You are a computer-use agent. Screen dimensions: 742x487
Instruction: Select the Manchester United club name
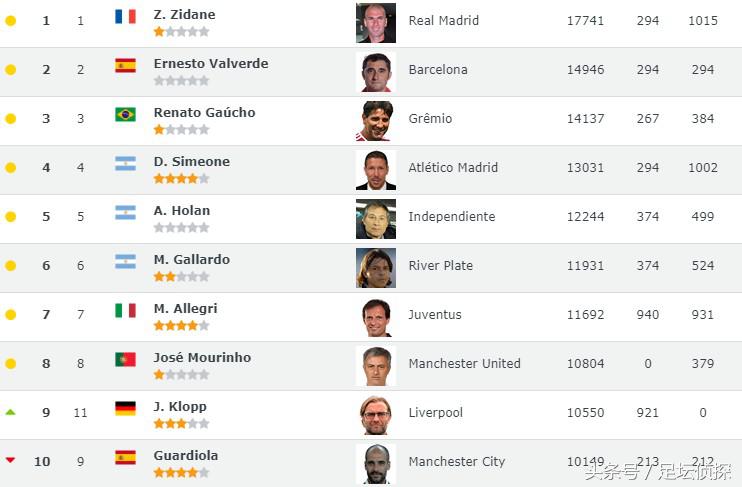click(x=464, y=363)
